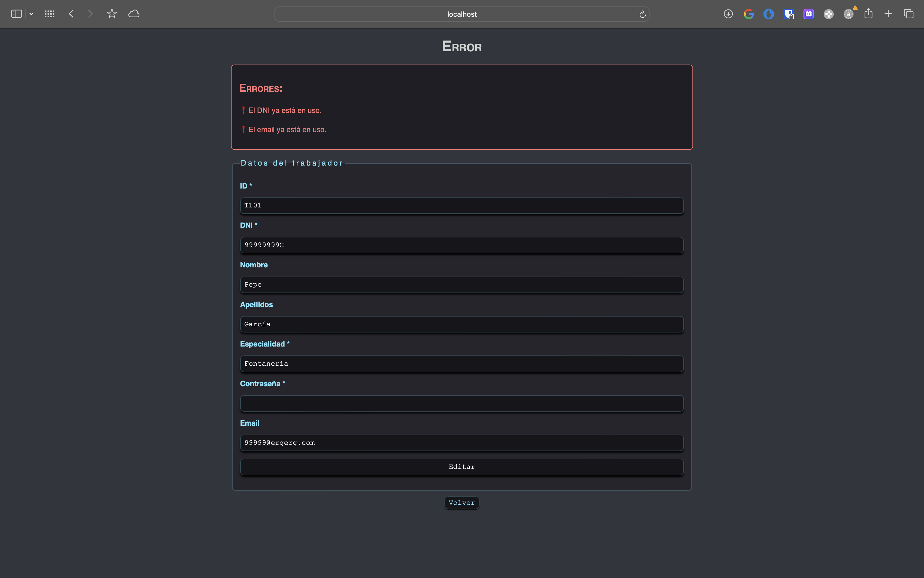Click the Nombre label
Screen dimensions: 924x578
click(254, 265)
